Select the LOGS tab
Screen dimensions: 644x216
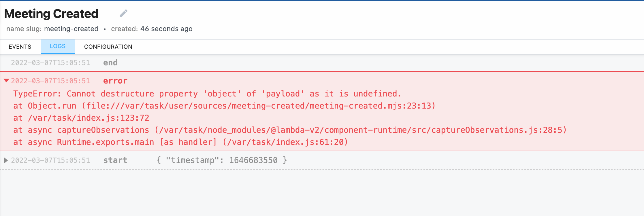tap(57, 46)
